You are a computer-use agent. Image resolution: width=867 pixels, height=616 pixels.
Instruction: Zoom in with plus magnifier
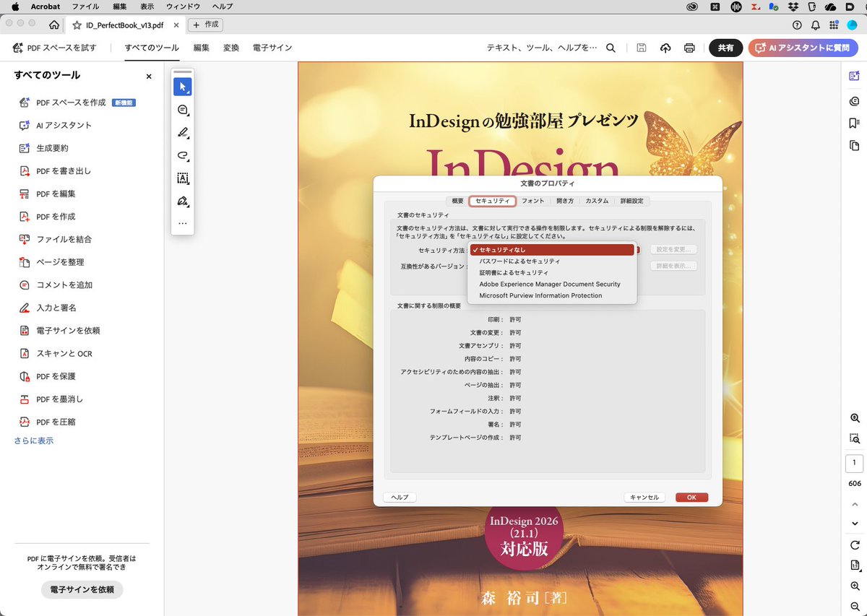tap(855, 586)
